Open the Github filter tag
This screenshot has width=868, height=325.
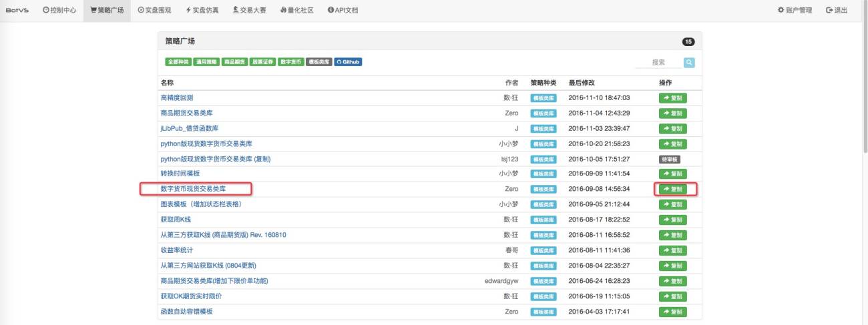point(348,62)
